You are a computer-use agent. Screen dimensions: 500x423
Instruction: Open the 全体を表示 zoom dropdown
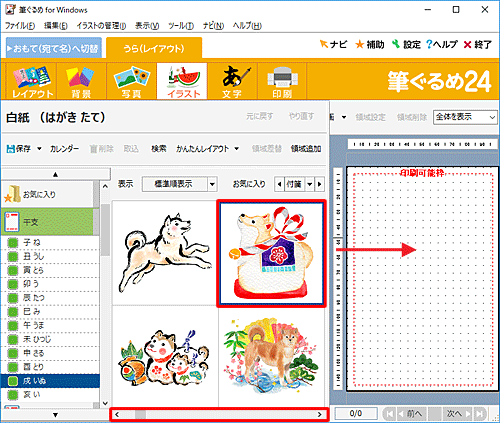(x=465, y=117)
